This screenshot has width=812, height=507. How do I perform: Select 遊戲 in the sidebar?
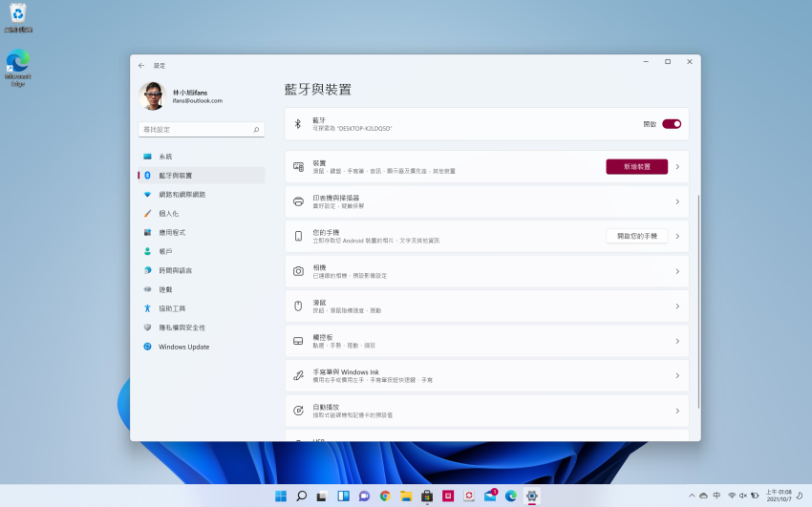tap(202, 289)
